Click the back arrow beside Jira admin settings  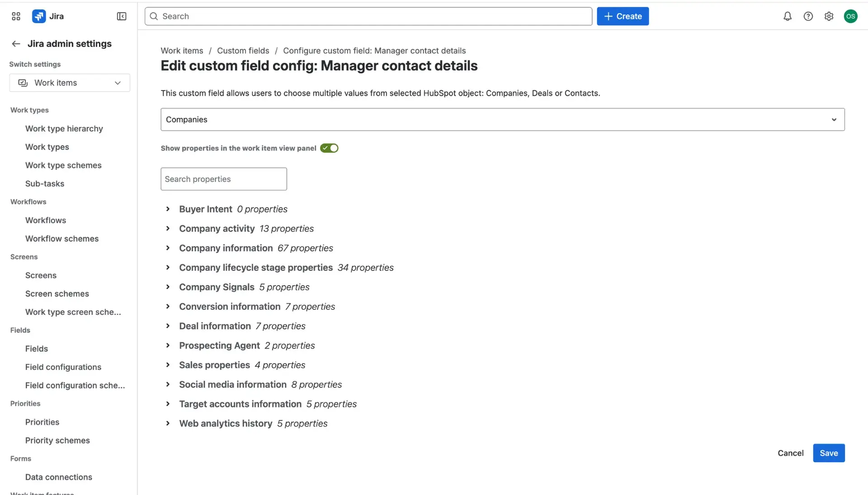coord(16,43)
